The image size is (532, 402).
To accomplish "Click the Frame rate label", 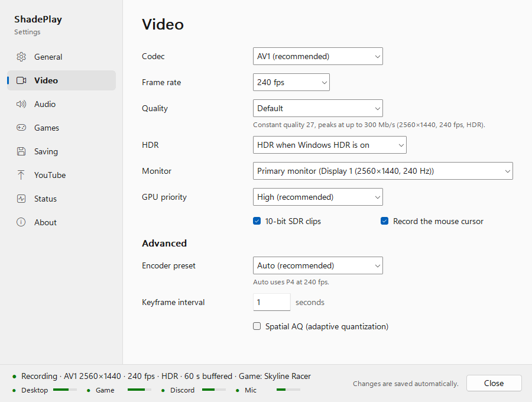I will coord(161,82).
